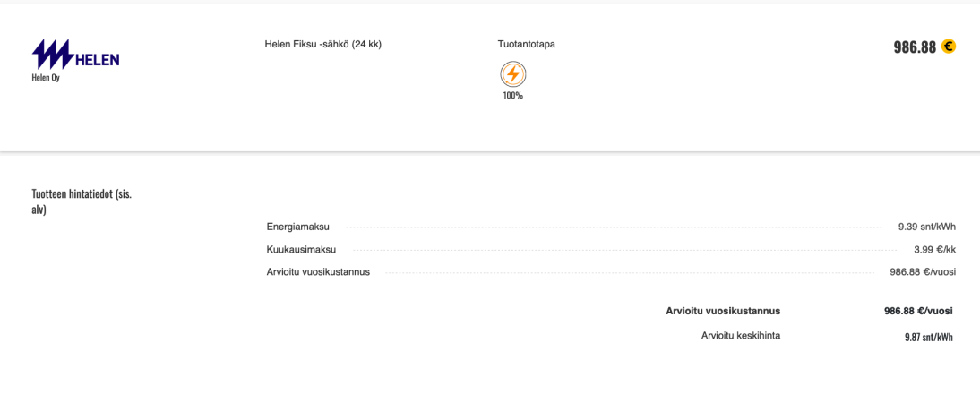Click the Helen Oy company name text
Image resolution: width=980 pixels, height=403 pixels.
(46, 78)
